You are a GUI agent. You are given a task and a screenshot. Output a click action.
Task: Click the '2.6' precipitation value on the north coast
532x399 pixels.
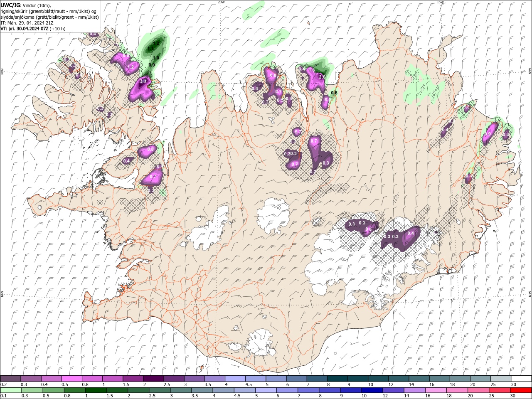(x=322, y=77)
